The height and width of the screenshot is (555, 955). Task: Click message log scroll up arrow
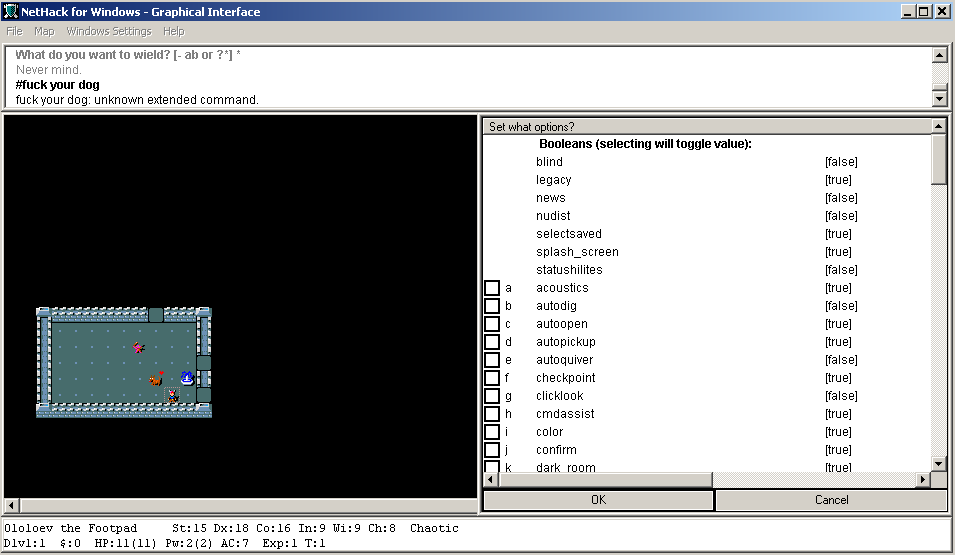tap(939, 55)
